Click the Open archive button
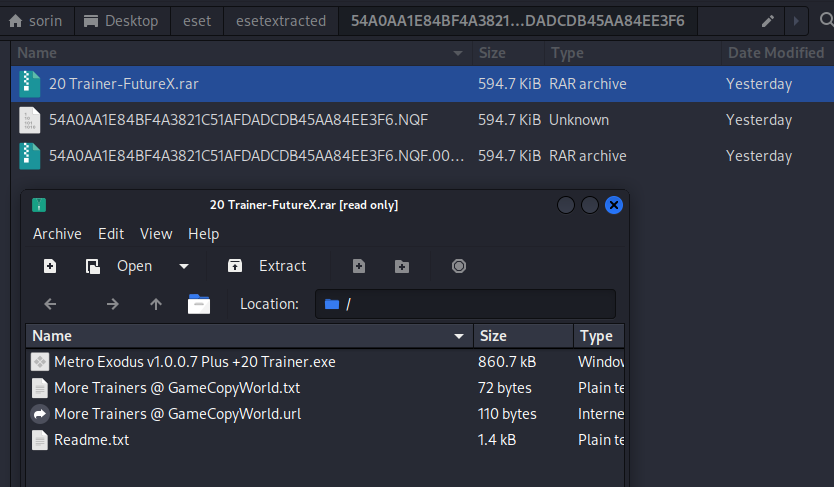Image resolution: width=834 pixels, height=487 pixels. click(x=120, y=266)
